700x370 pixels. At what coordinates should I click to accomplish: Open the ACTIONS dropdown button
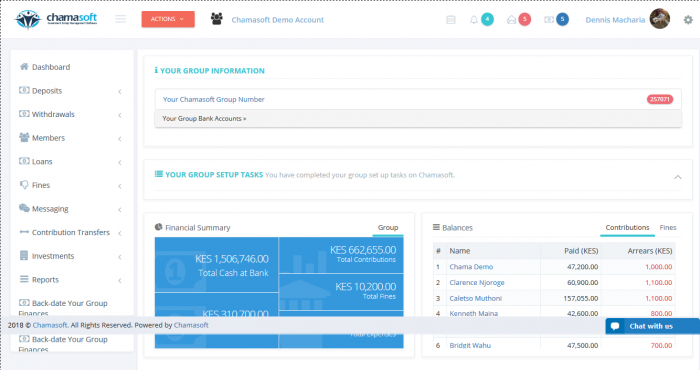tap(168, 19)
